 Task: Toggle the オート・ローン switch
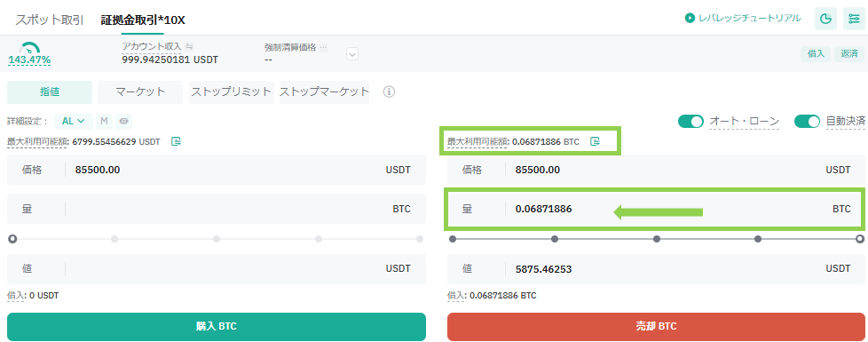coord(690,122)
